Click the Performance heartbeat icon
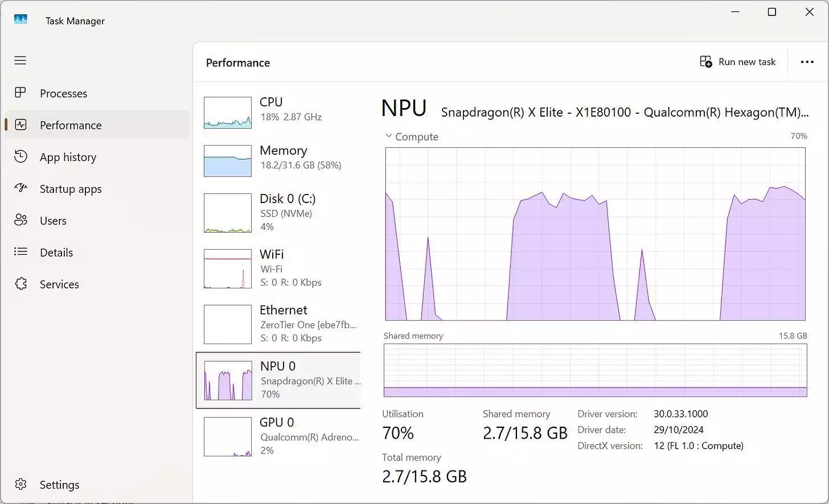This screenshot has width=829, height=504. point(20,125)
